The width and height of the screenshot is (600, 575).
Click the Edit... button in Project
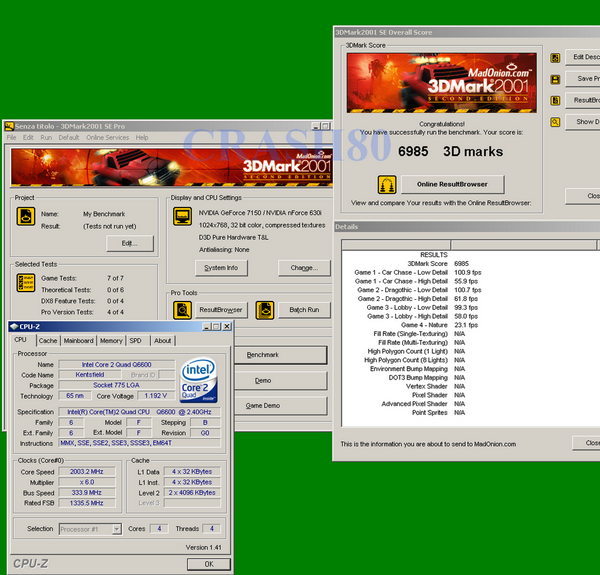(130, 243)
